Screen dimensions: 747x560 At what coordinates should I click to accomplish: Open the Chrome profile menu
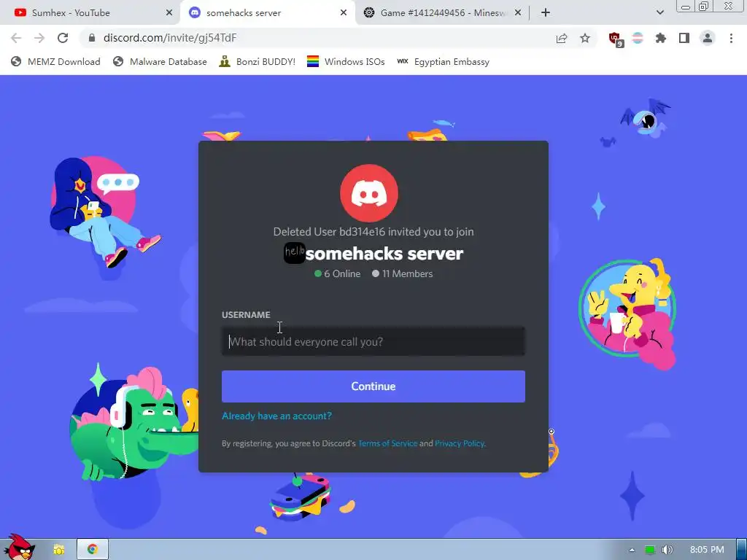pos(708,38)
